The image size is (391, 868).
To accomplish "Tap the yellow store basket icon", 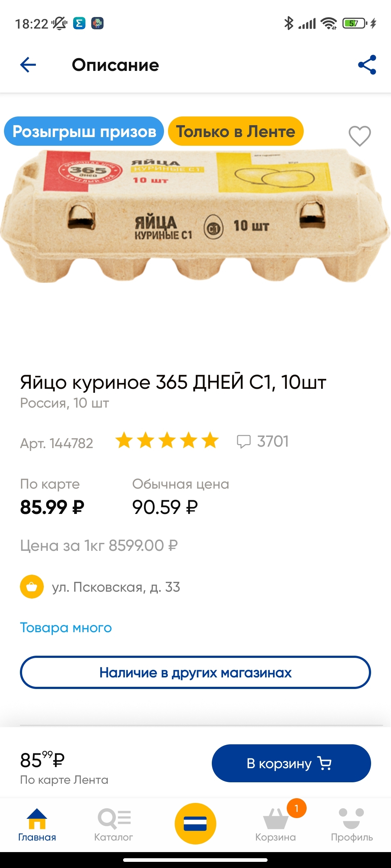I will click(32, 587).
